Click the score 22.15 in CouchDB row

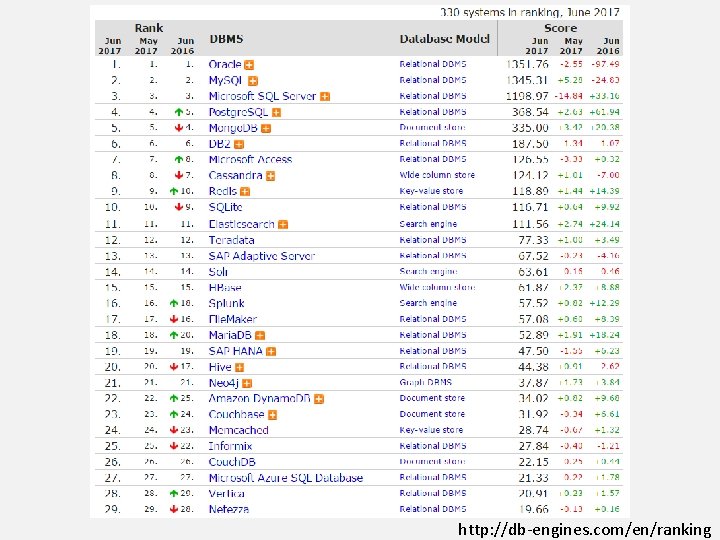tap(534, 462)
